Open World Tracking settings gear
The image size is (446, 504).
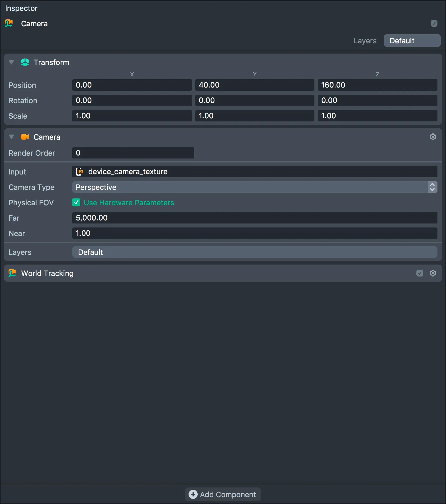pyautogui.click(x=433, y=273)
